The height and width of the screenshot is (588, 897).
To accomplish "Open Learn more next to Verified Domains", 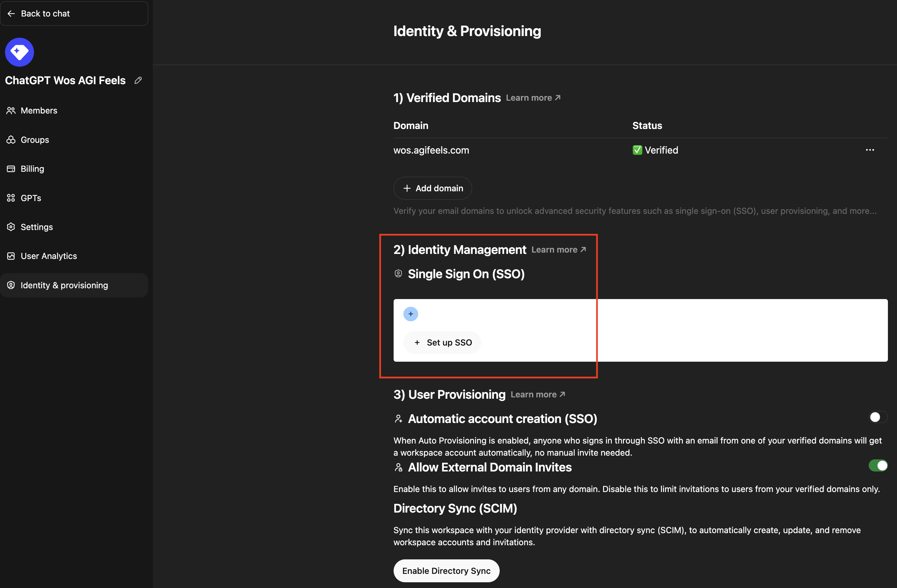I will click(533, 98).
